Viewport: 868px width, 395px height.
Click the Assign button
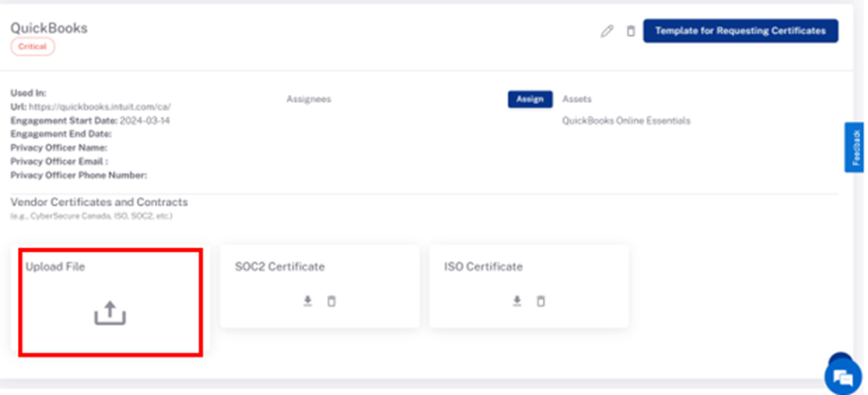tap(529, 99)
